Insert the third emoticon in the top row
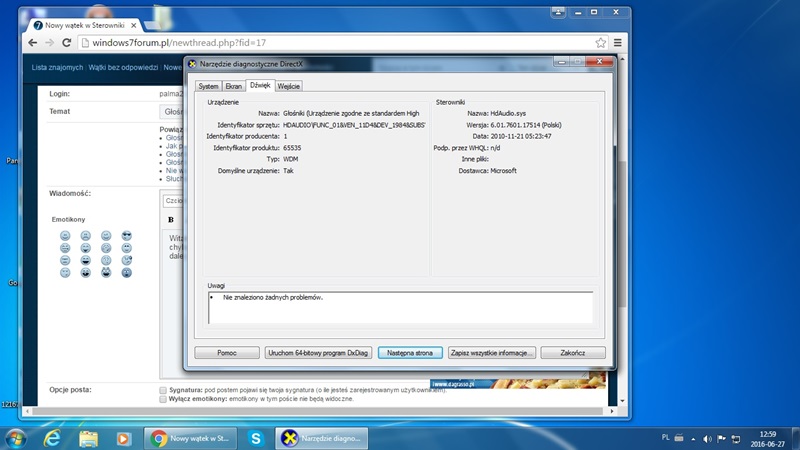The width and height of the screenshot is (800, 450). (106, 236)
